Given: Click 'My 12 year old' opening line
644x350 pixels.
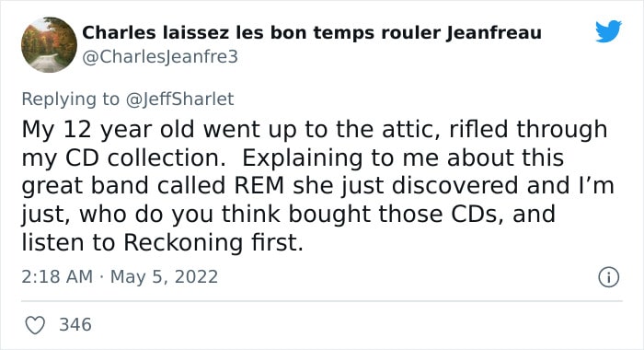Looking at the screenshot, I should click(108, 130).
